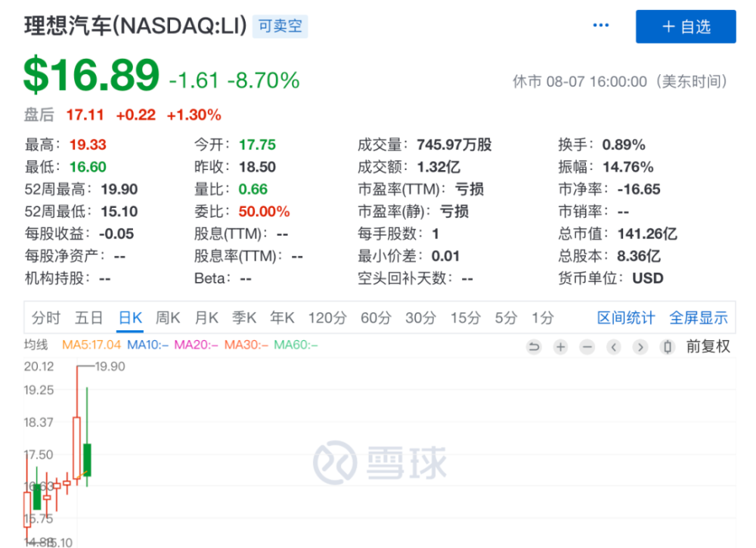Screen dimensions: 756x548
Task: Click the 振幅 value 14.76%
Action: tap(628, 167)
